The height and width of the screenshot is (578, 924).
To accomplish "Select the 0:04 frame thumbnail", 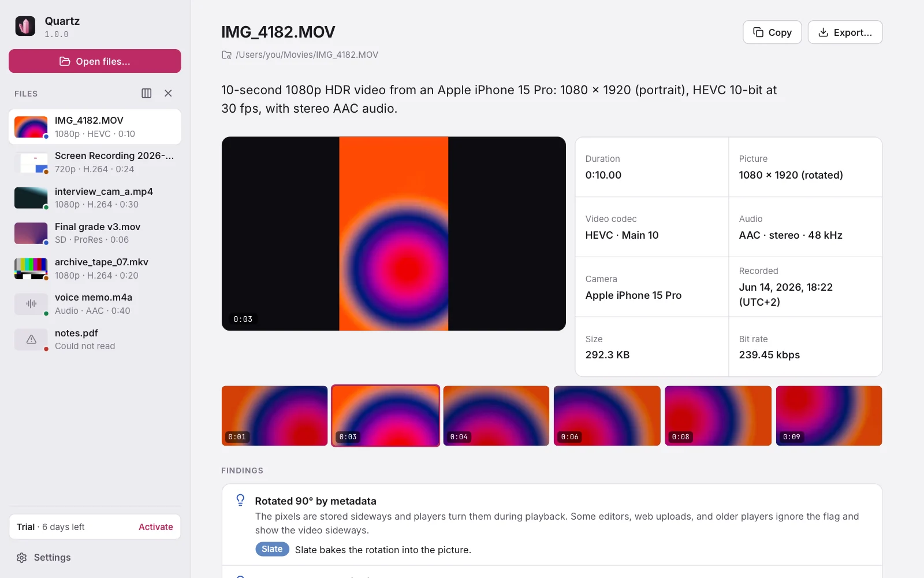I will 496,416.
